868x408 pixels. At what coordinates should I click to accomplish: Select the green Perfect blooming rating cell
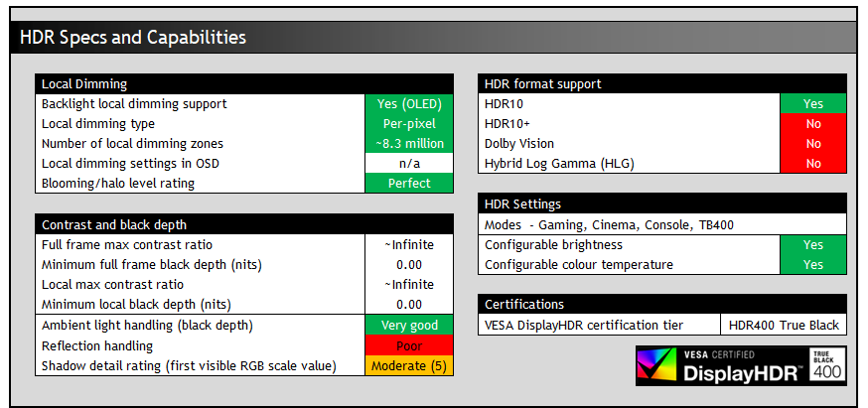point(409,184)
